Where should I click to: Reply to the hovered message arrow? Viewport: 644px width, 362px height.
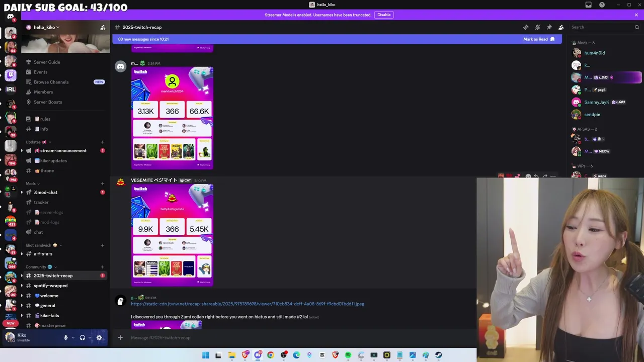(536, 176)
